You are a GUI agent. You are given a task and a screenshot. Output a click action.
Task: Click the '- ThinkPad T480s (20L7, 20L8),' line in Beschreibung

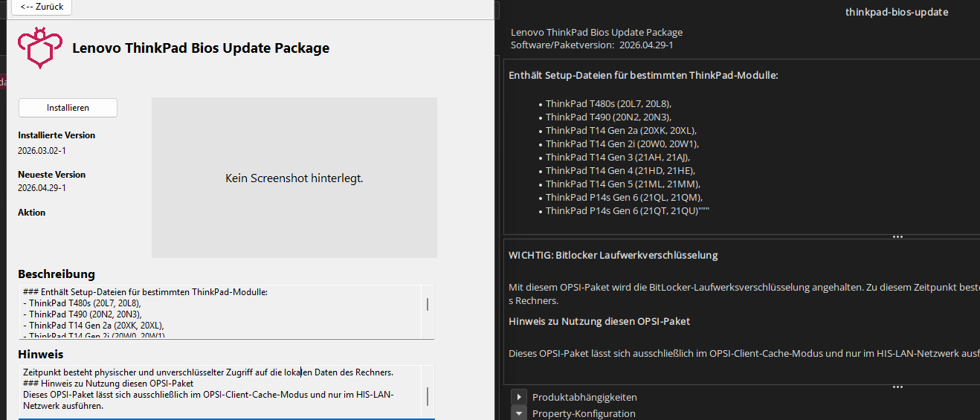(x=82, y=303)
